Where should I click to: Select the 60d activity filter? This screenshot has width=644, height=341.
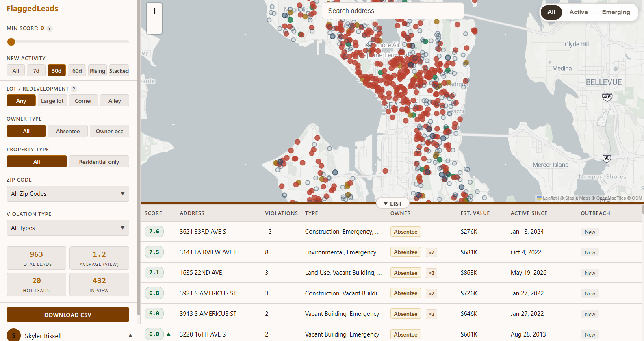pyautogui.click(x=77, y=71)
